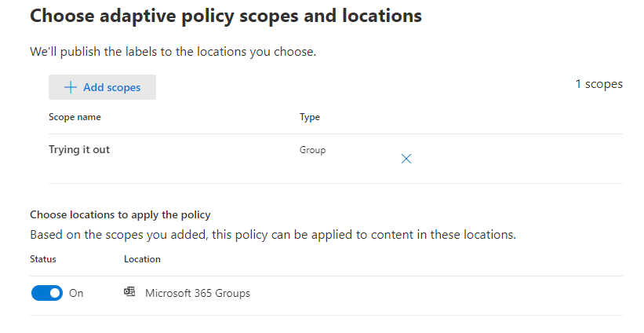Click 'Choose locations to apply the policy' subheading
644x333 pixels.
(x=120, y=214)
